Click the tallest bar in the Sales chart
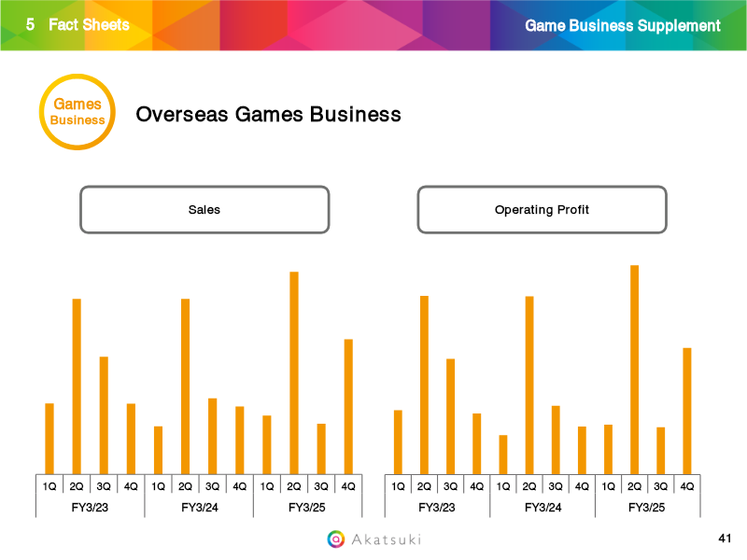This screenshot has height=560, width=747. 294,372
